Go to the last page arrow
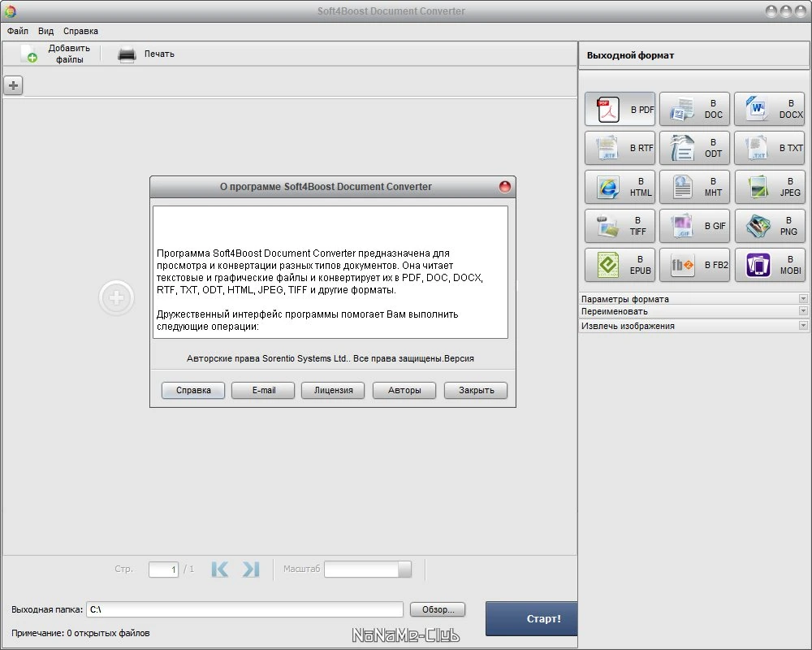This screenshot has width=812, height=650. coord(251,569)
